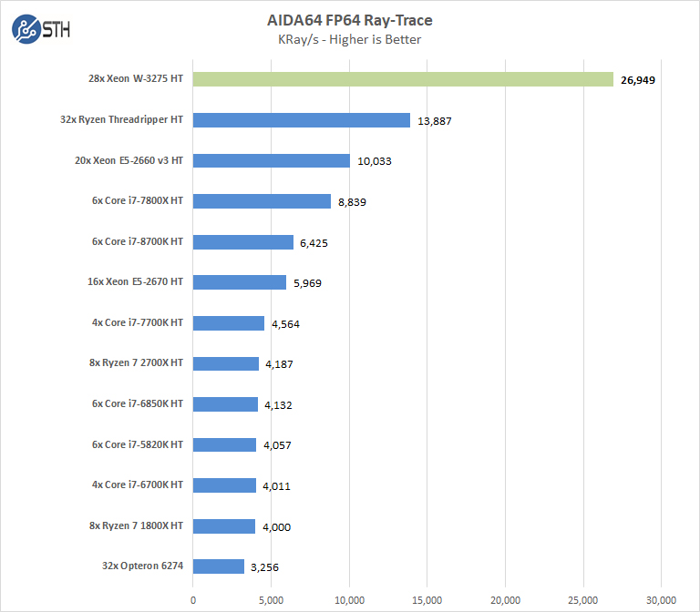700x612 pixels.
Task: Click the value 4,011
Action: tap(277, 486)
